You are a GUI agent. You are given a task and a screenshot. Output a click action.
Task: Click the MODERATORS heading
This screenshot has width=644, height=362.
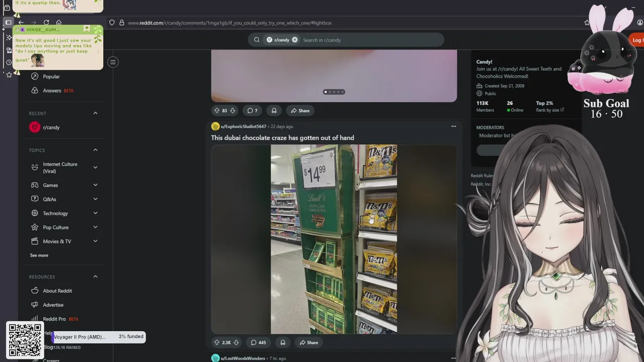pos(490,128)
